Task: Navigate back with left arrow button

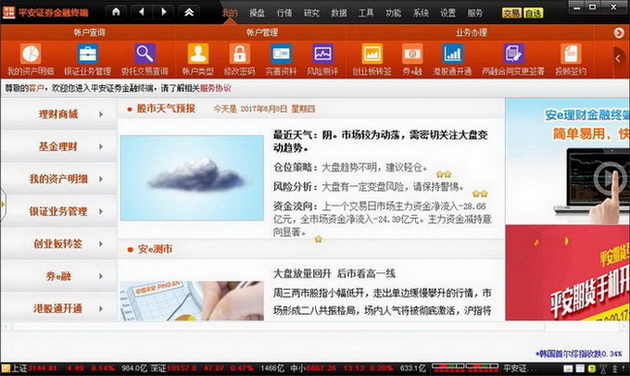Action: tap(141, 12)
